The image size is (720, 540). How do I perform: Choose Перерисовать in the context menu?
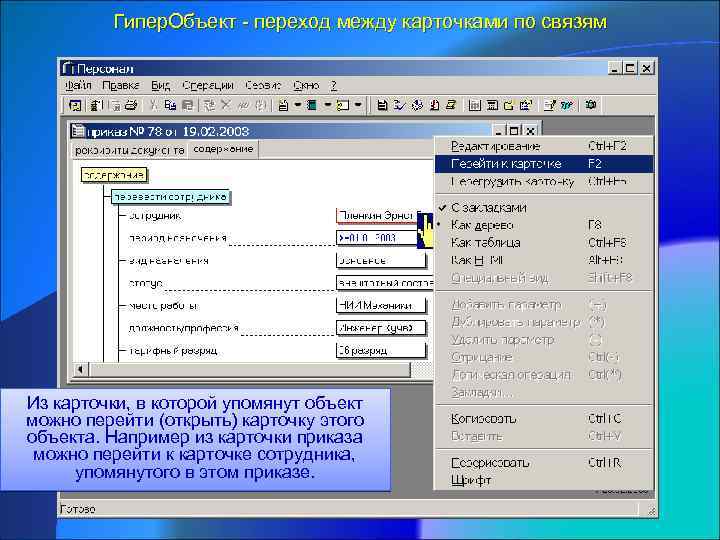pyautogui.click(x=544, y=463)
